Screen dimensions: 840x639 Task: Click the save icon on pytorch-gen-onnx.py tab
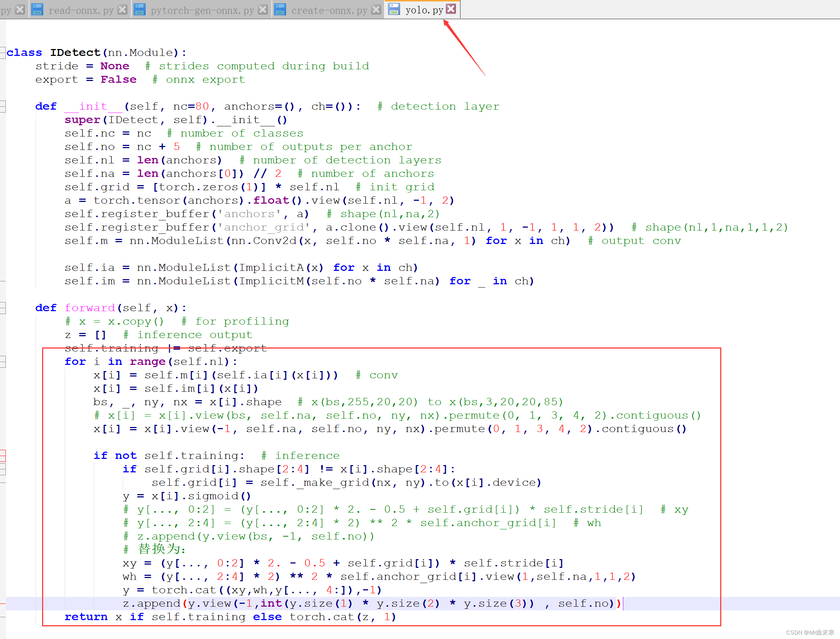[x=139, y=9]
